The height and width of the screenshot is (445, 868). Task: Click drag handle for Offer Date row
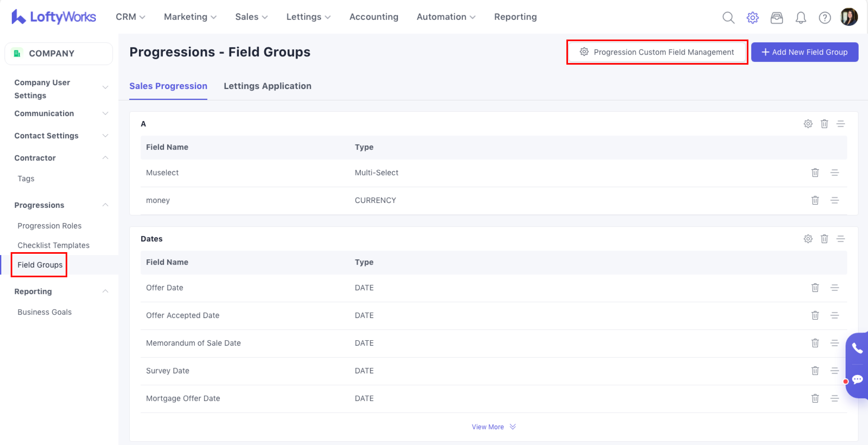834,288
